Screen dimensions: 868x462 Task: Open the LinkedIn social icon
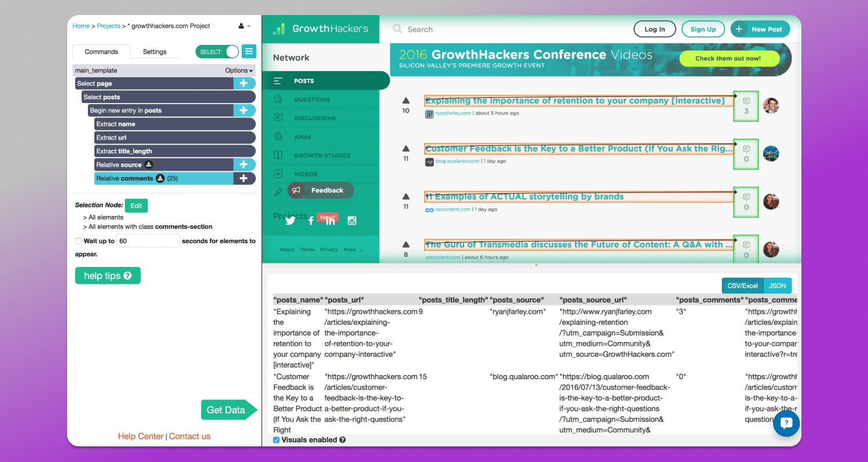coord(330,221)
